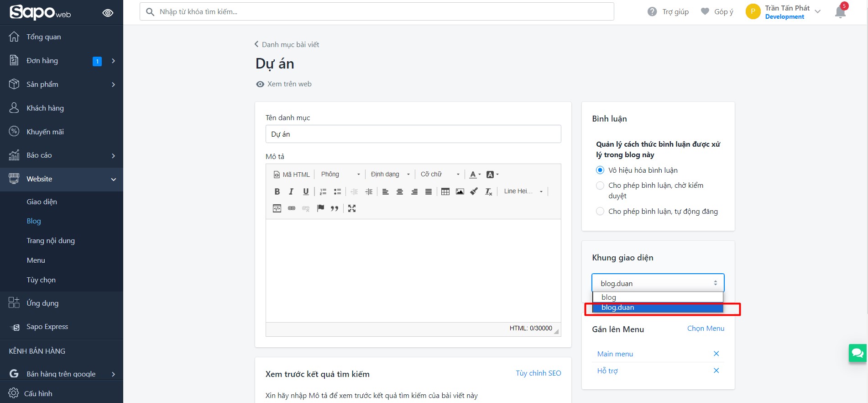The image size is (868, 403).
Task: Justify text in the editor
Action: click(429, 191)
